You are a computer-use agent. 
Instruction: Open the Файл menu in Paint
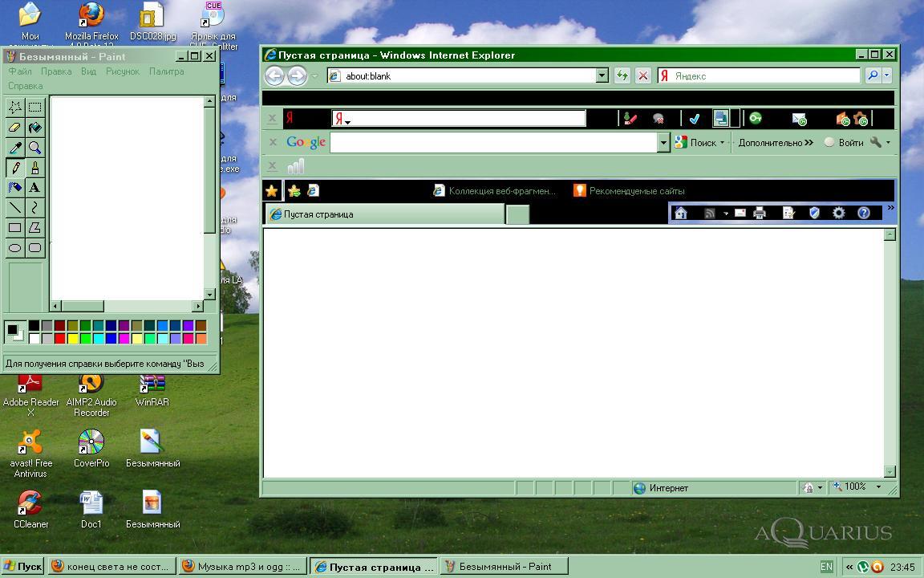point(20,71)
